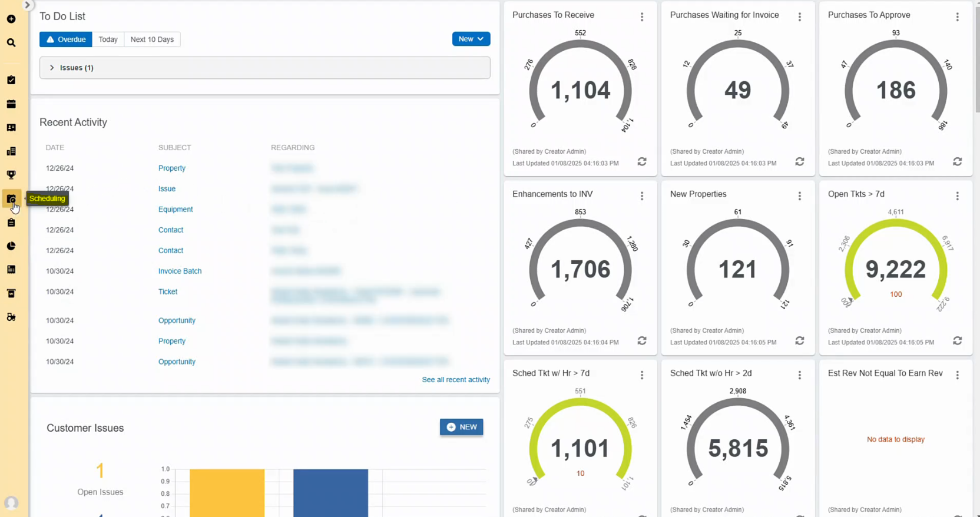This screenshot has height=517, width=980.
Task: Open New Properties options menu
Action: coord(800,196)
